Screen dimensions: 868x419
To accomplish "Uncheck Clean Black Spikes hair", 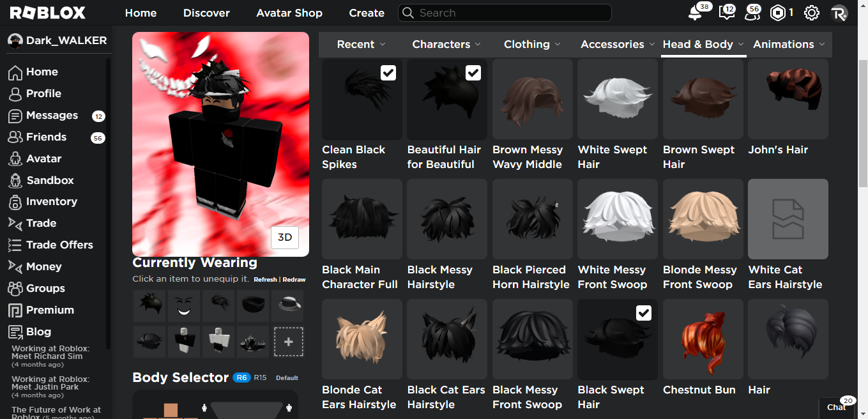I will point(388,73).
